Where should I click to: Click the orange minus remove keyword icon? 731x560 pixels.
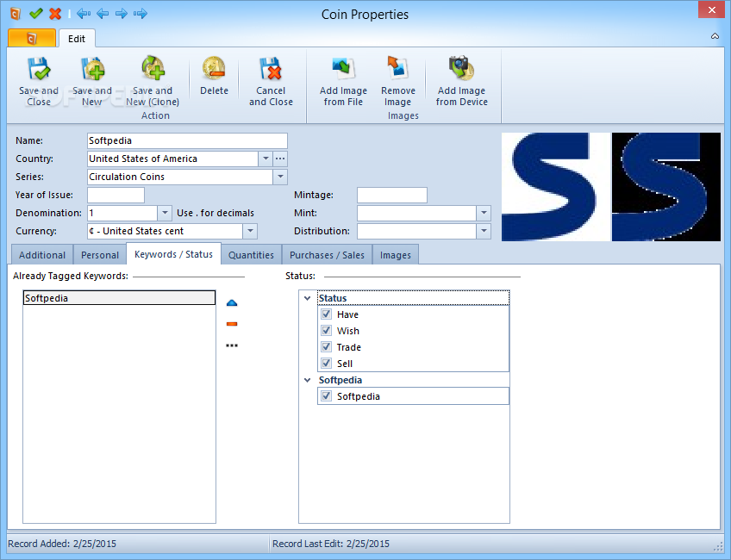click(232, 324)
